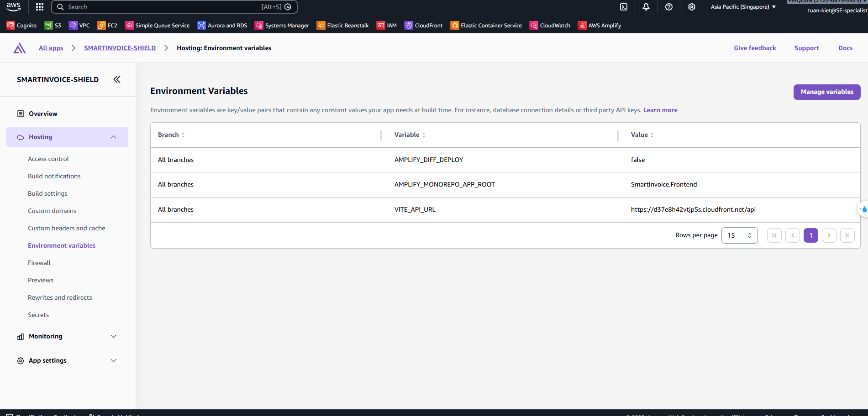Open the Learn more link
The width and height of the screenshot is (868, 416).
coord(660,110)
